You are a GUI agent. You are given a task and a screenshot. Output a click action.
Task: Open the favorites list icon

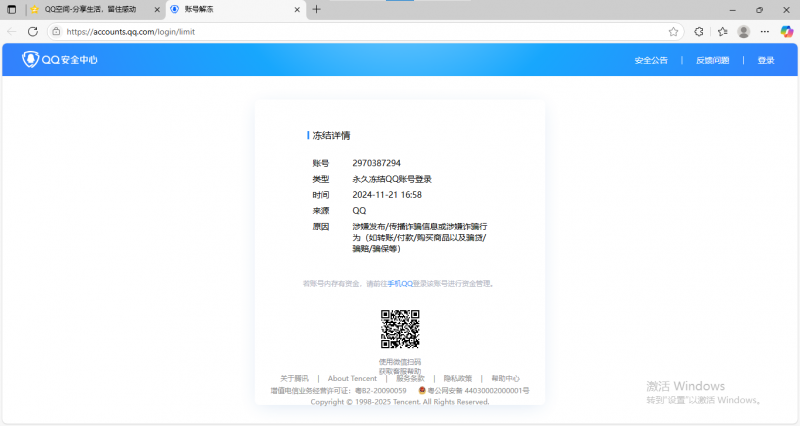tap(722, 32)
